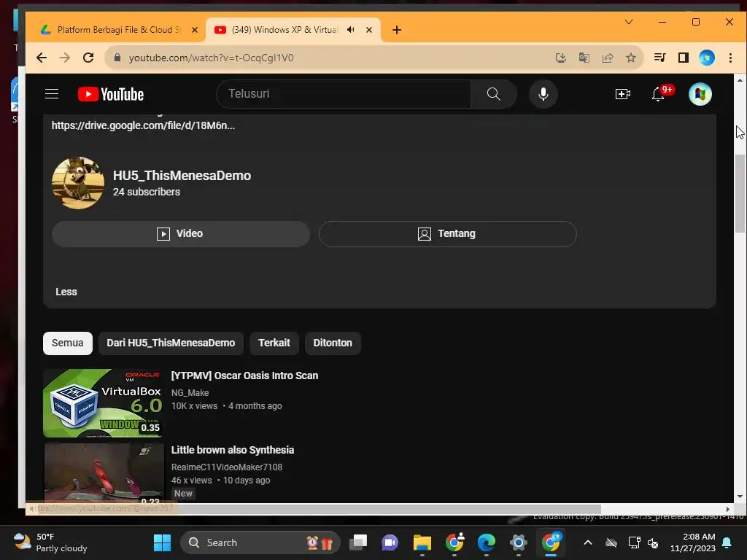Select the Ditonton filter chip
Screen dimensions: 747x560
coord(333,343)
